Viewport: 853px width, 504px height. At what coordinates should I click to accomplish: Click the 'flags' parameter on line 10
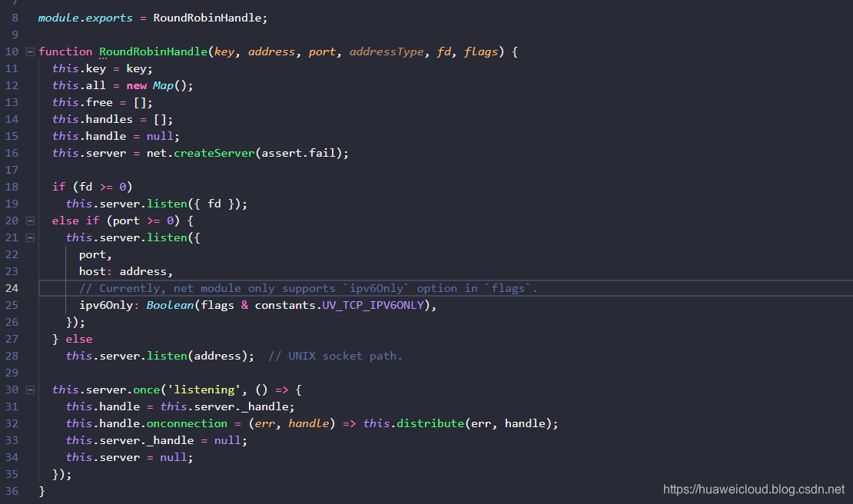[x=481, y=51]
